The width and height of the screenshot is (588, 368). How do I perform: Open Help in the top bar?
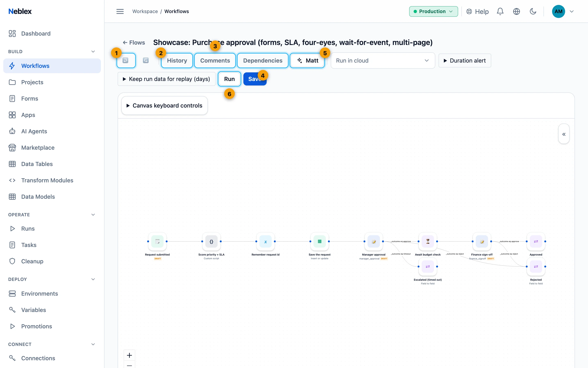coord(478,11)
